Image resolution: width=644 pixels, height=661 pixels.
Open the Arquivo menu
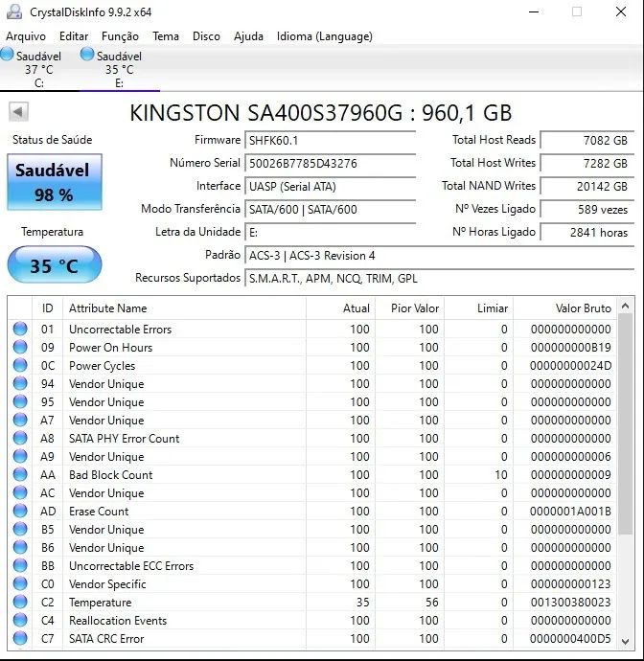[x=26, y=36]
